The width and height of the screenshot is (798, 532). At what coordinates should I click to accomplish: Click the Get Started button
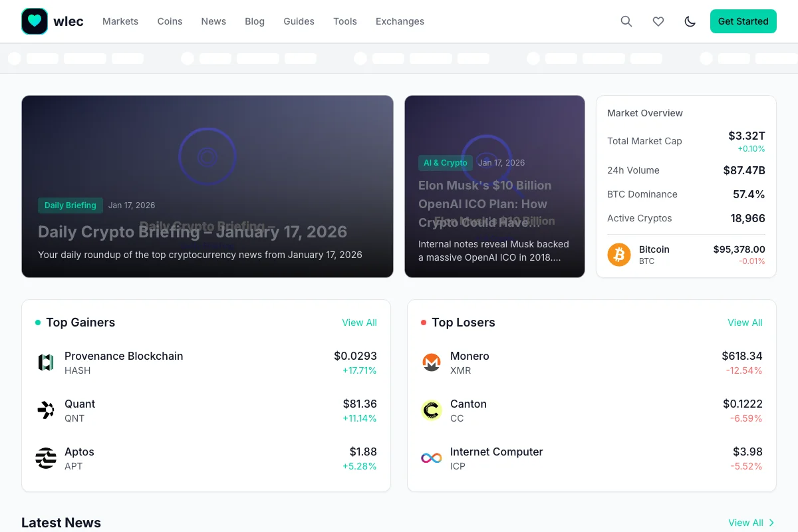pyautogui.click(x=743, y=21)
